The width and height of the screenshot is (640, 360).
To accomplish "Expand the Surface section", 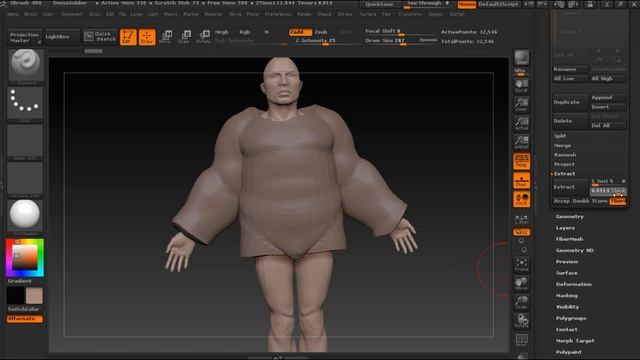I will (x=567, y=273).
